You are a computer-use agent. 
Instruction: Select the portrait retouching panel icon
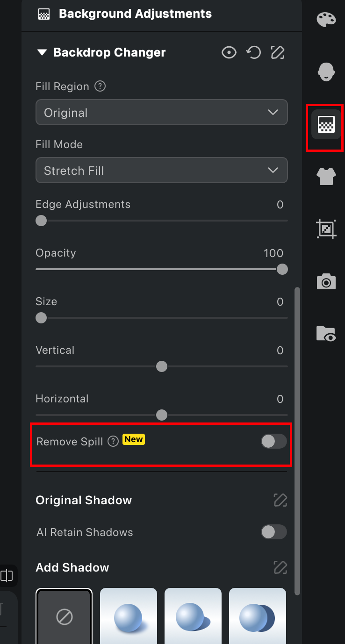coord(326,72)
